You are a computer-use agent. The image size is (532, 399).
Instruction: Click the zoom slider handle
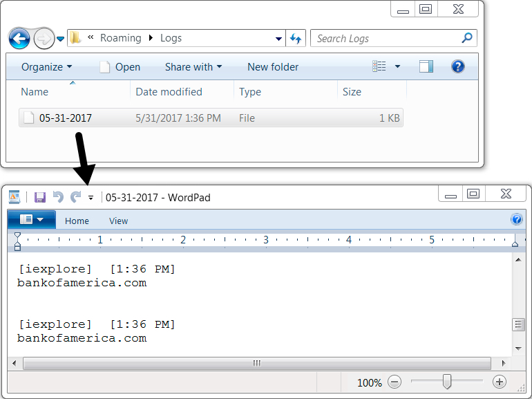tap(447, 381)
